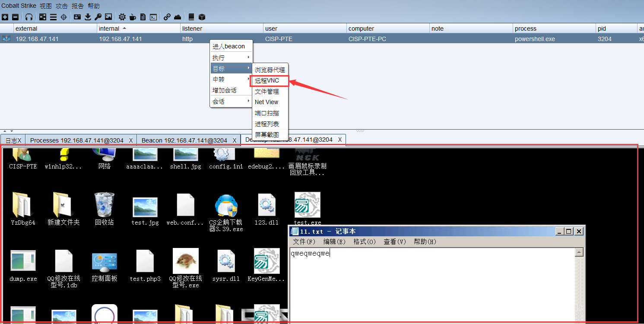Click the terminal icon for scripted web delivery

pos(153,17)
